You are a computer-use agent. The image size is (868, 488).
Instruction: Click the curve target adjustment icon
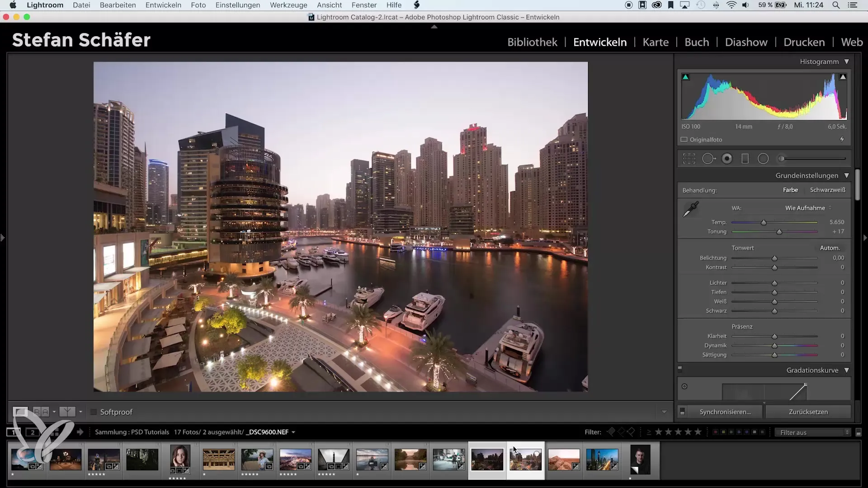684,386
